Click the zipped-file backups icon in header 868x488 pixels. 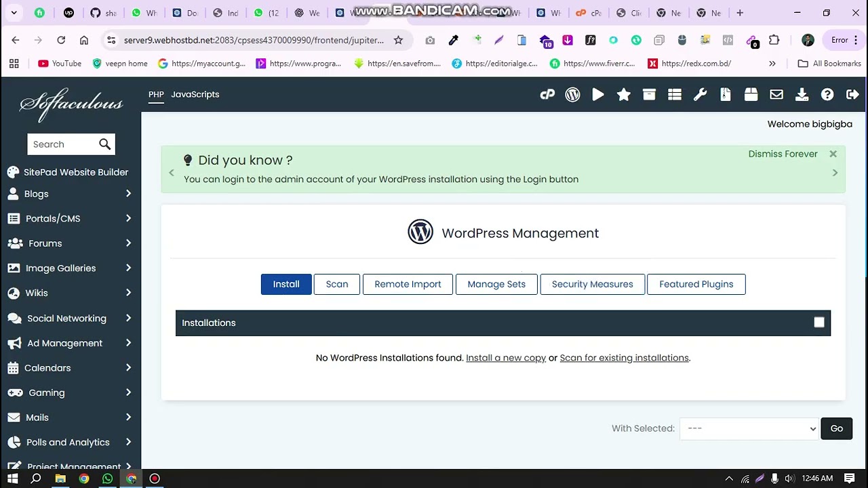coord(726,95)
